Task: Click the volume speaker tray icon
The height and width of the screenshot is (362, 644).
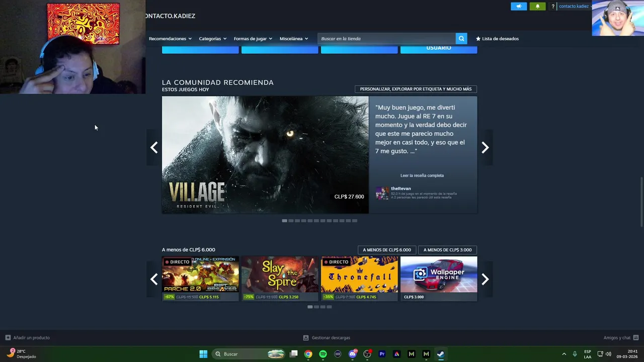Action: tap(608, 354)
